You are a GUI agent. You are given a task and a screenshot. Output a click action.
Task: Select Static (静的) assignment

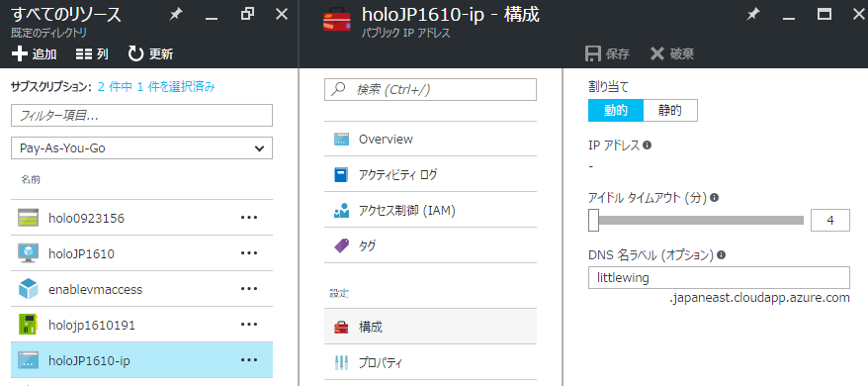[x=670, y=111]
